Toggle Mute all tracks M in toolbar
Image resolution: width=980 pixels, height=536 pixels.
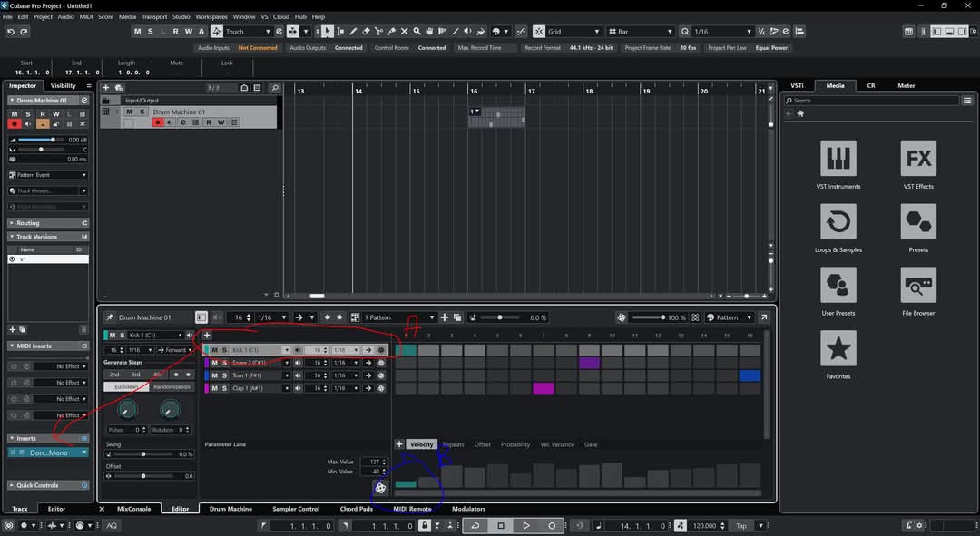point(137,31)
